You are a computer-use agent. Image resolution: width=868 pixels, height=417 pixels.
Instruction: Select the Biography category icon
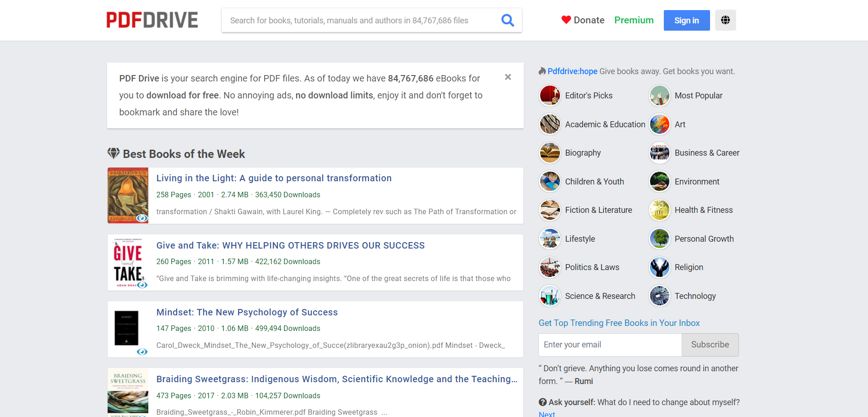coord(550,153)
